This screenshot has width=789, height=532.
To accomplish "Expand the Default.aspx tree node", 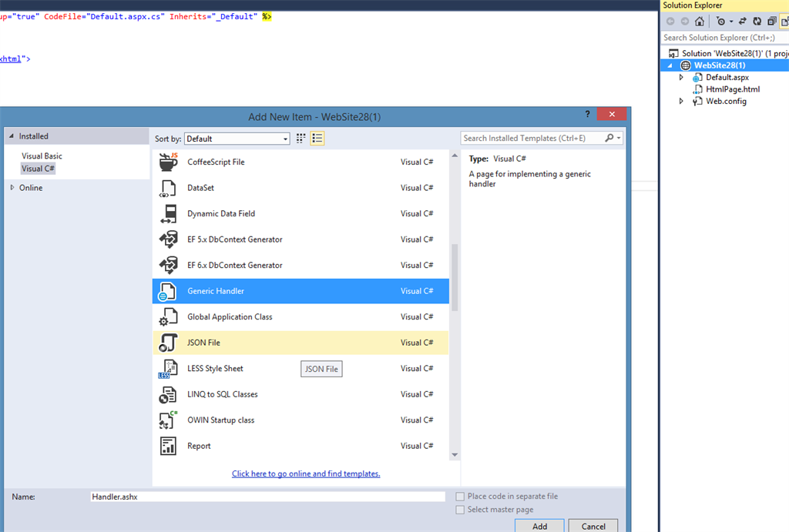I will click(x=681, y=78).
